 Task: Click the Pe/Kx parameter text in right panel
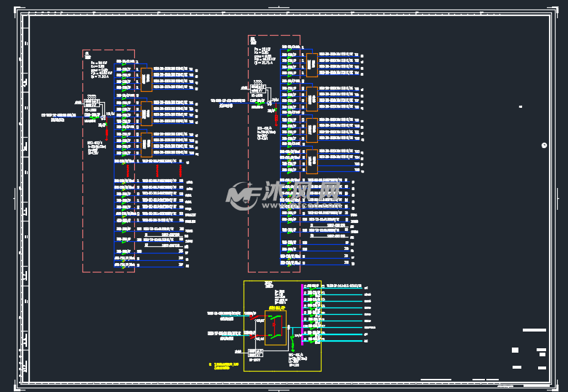pyautogui.click(x=262, y=56)
